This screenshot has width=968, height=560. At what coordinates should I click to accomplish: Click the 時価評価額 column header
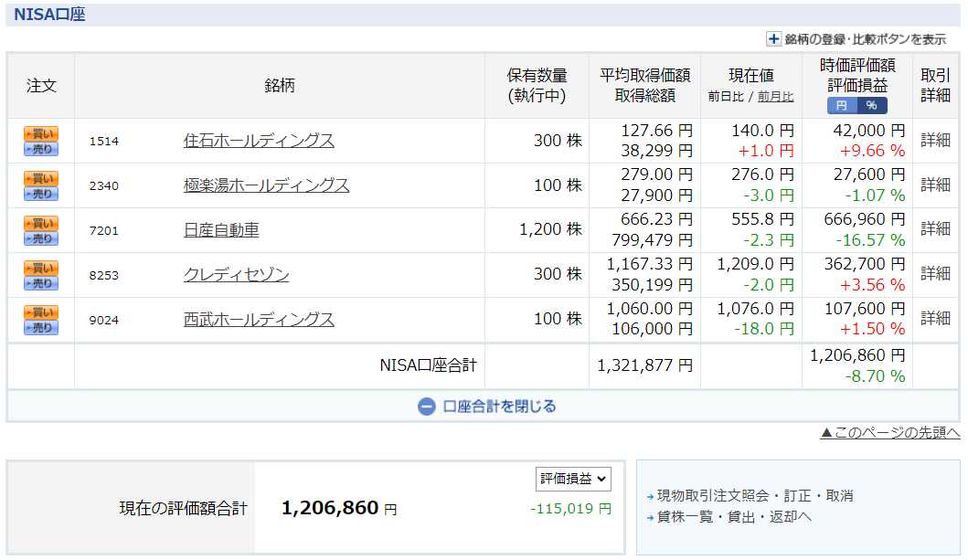click(x=857, y=66)
